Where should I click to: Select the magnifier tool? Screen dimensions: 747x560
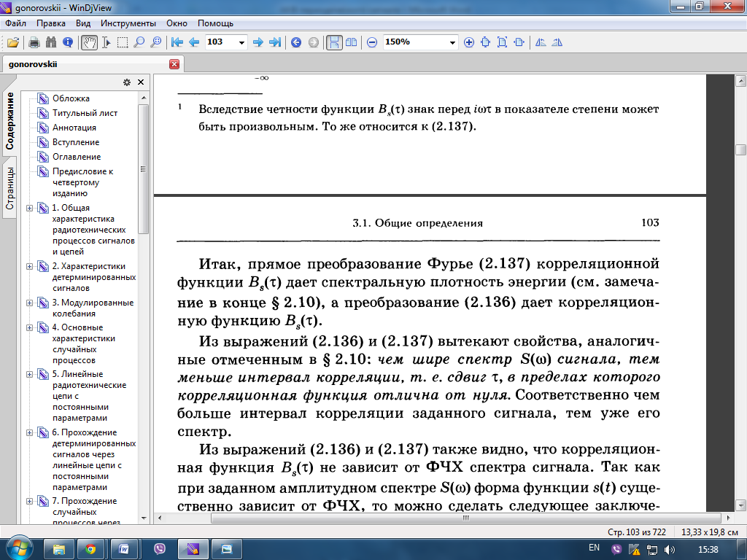pos(139,42)
